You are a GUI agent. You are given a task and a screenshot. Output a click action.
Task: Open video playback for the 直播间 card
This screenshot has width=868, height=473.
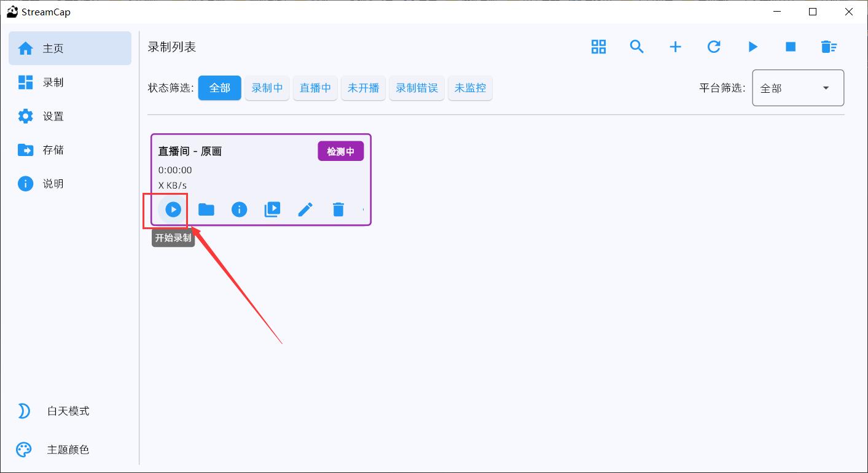coord(272,209)
